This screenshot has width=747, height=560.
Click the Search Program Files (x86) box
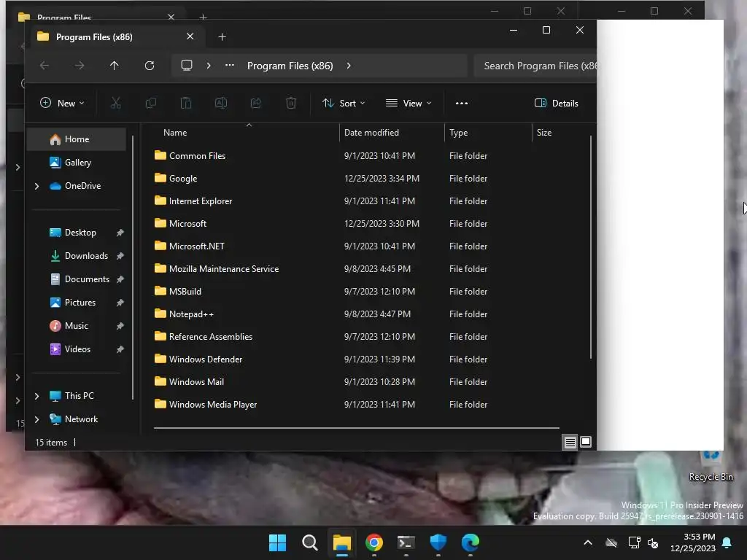(x=535, y=66)
